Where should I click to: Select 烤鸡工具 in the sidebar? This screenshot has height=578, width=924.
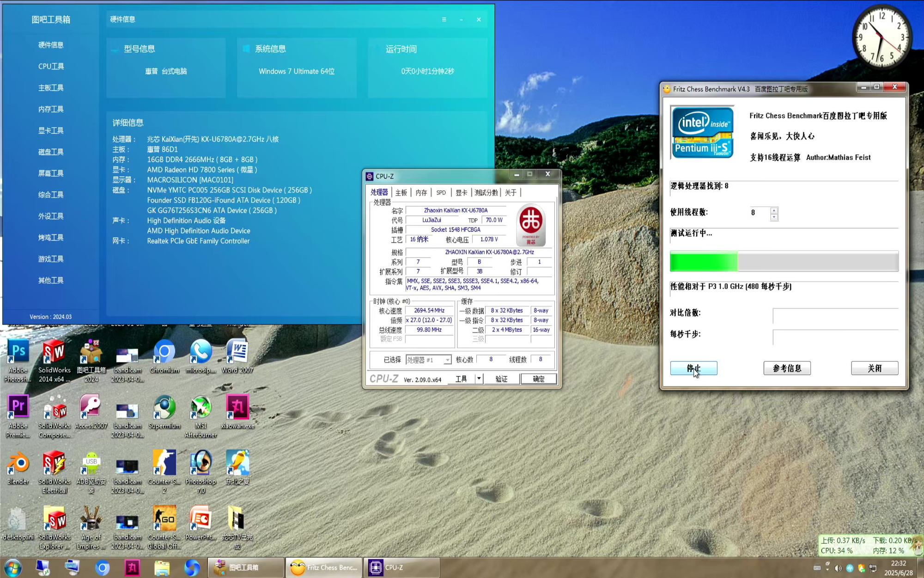(x=51, y=237)
